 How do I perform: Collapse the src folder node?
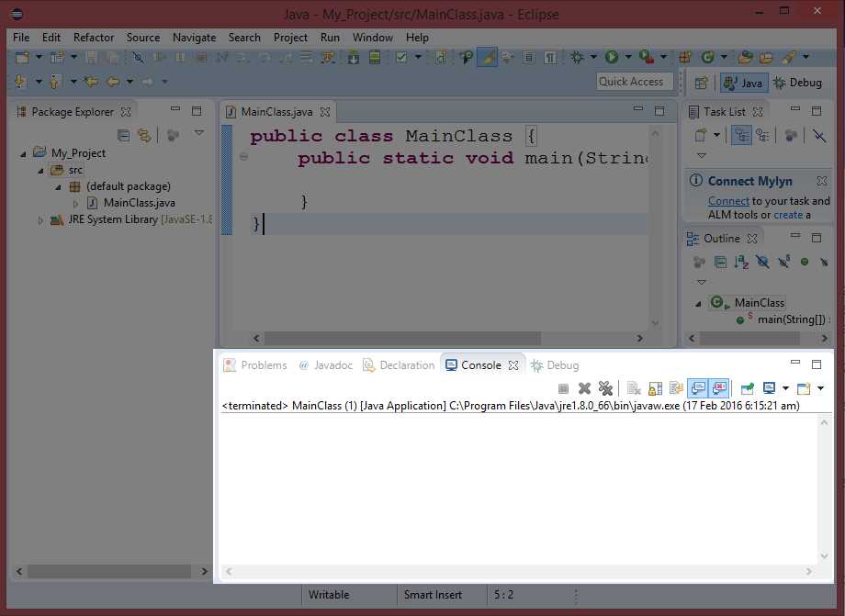(x=40, y=171)
